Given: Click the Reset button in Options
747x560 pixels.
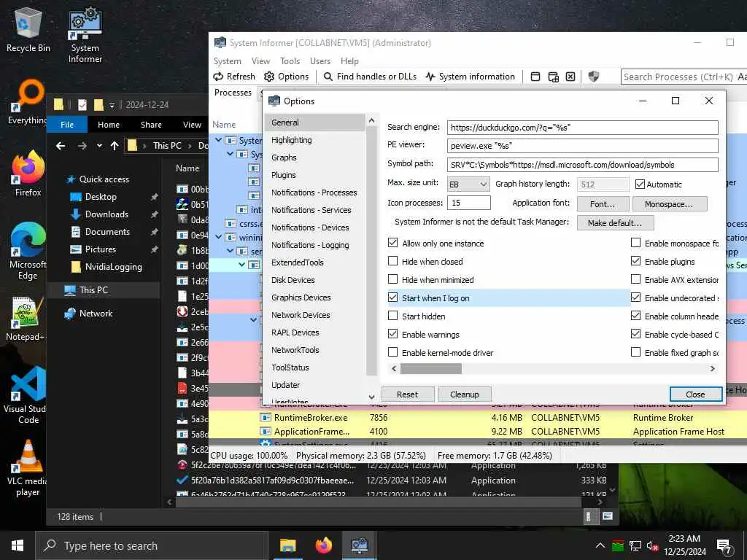Looking at the screenshot, I should coord(407,394).
